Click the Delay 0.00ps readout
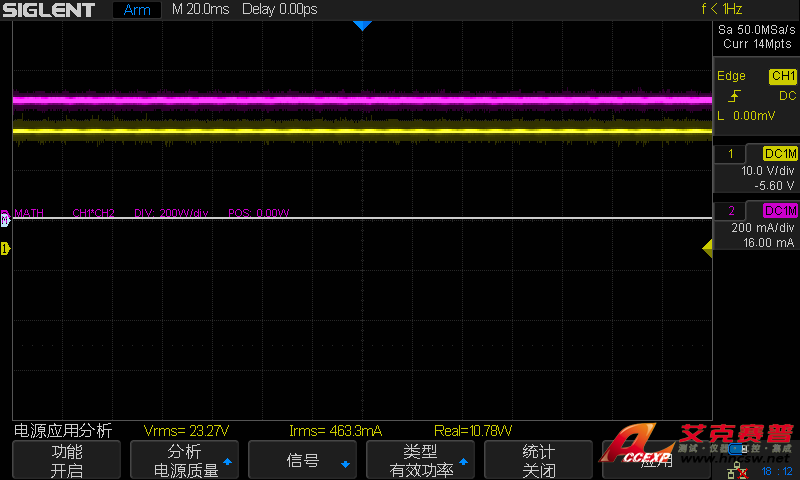The height and width of the screenshot is (480, 800). pyautogui.click(x=278, y=10)
